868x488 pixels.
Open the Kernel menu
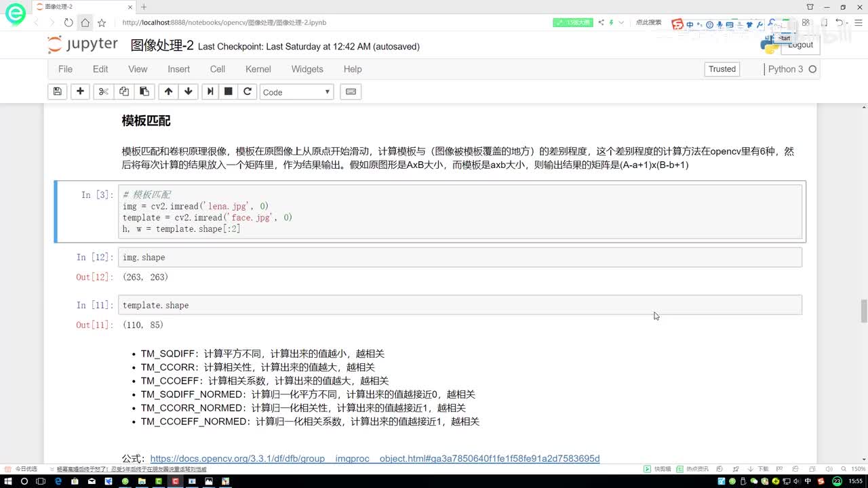coord(258,69)
